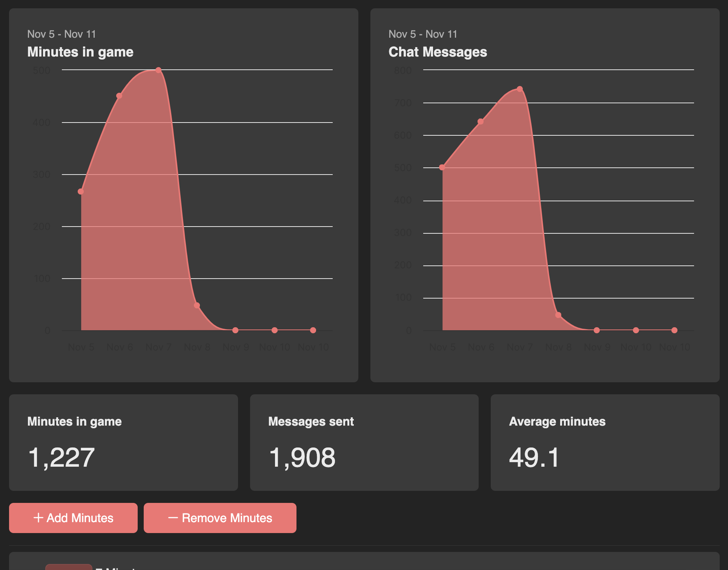Select Nov 5 point on Chat Messages chart
The height and width of the screenshot is (570, 728).
442,167
